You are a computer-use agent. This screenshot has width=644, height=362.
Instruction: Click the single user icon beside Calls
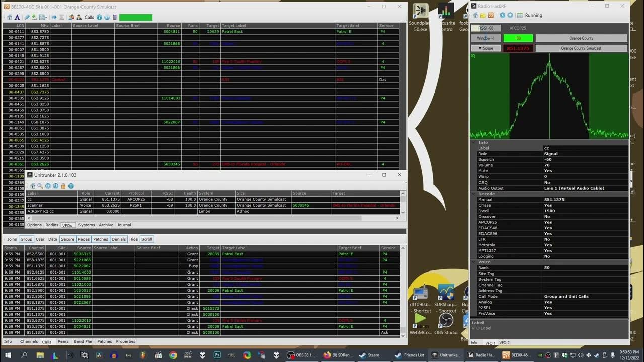79,17
